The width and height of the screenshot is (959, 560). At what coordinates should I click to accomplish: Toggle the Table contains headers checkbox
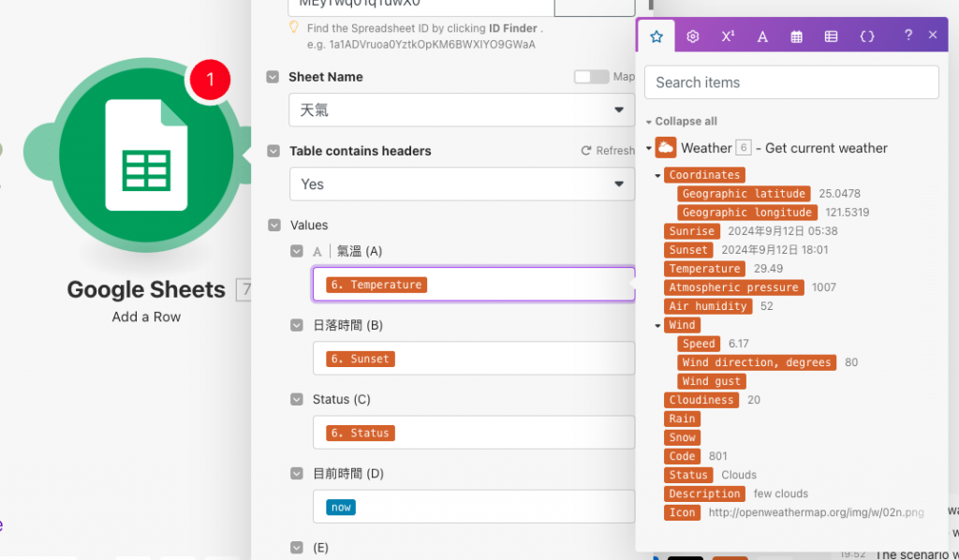[273, 151]
